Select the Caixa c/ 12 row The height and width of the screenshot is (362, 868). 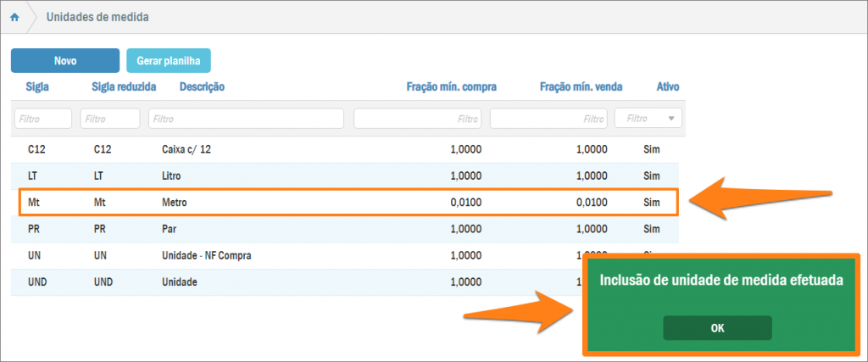348,150
